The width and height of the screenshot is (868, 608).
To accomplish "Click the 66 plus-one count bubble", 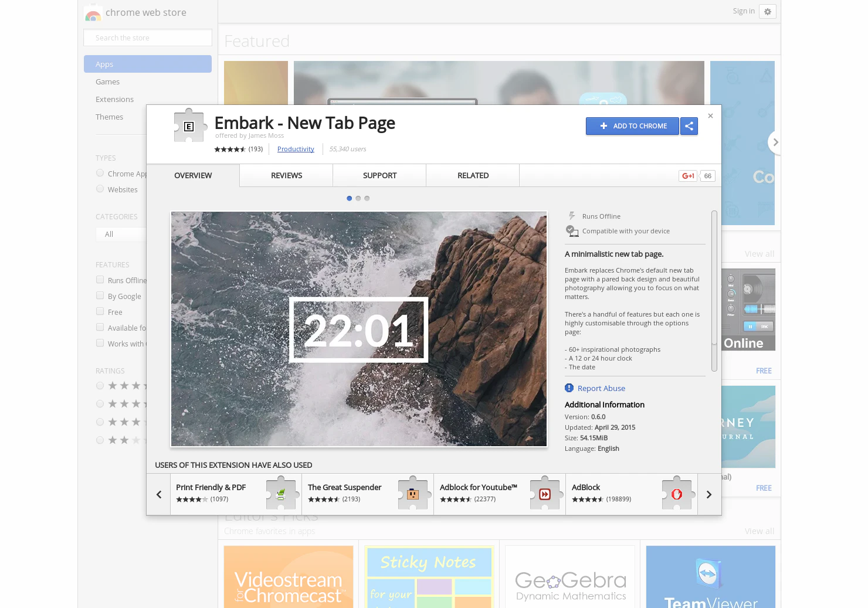I will pos(708,176).
